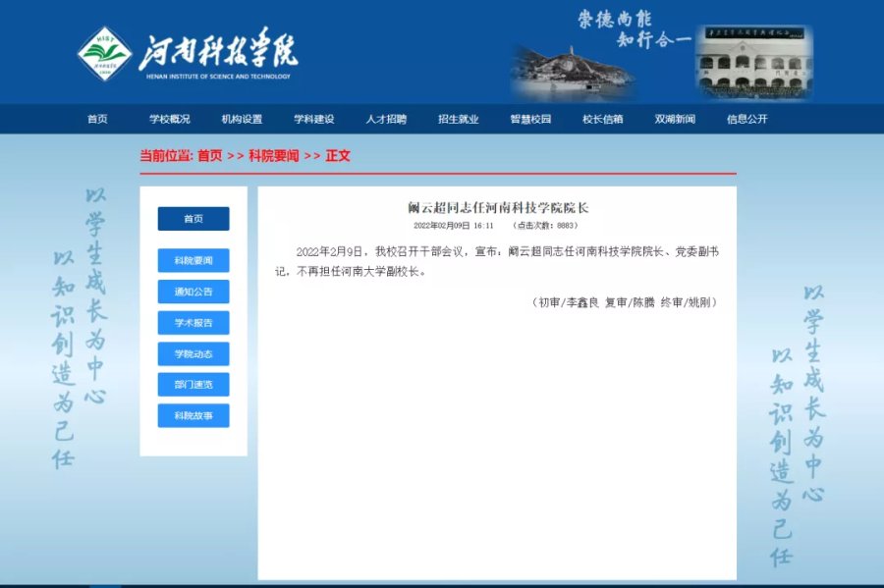Open 通知公告 from the sidebar
The width and height of the screenshot is (884, 588).
193,292
